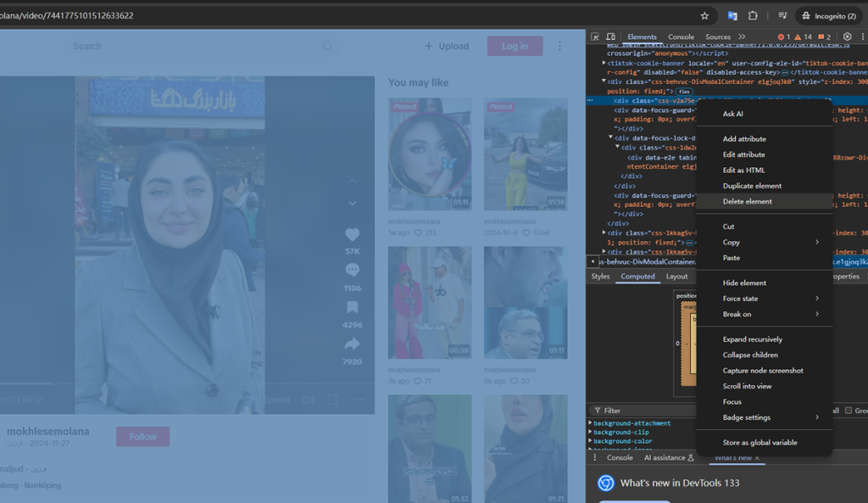Click the Upload button
This screenshot has height=503, width=868.
[x=447, y=47]
